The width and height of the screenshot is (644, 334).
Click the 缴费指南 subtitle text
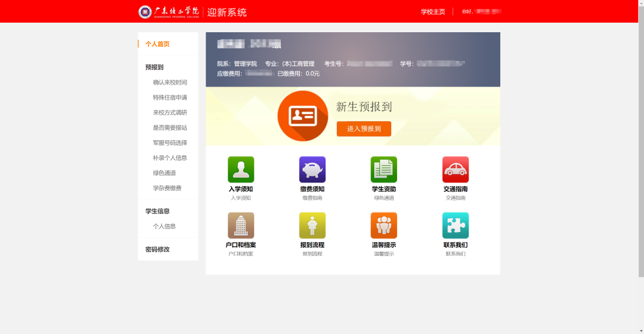(x=312, y=198)
